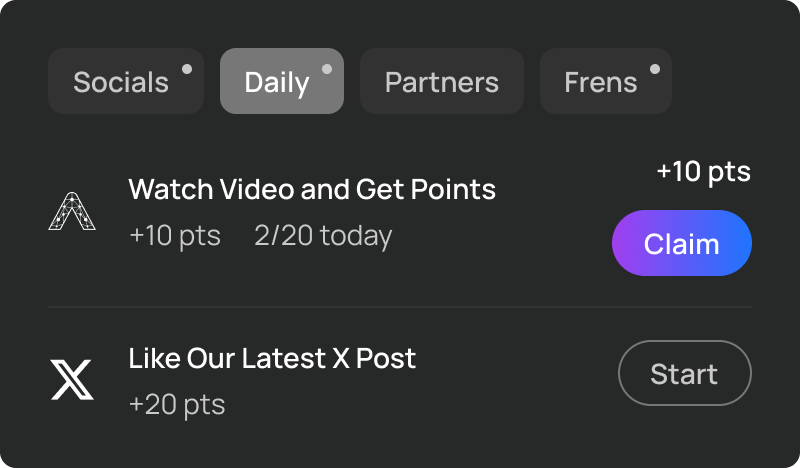Click the notification dot on Socials

tap(186, 69)
